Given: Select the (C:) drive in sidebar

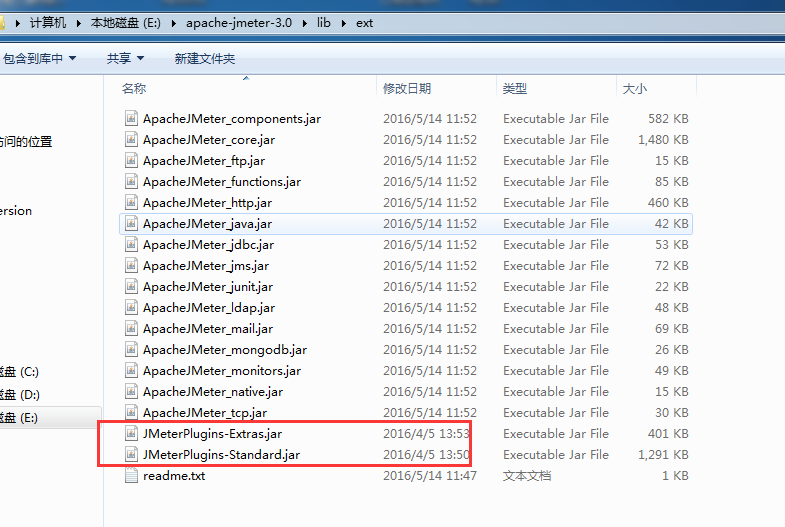Looking at the screenshot, I should pyautogui.click(x=20, y=372).
